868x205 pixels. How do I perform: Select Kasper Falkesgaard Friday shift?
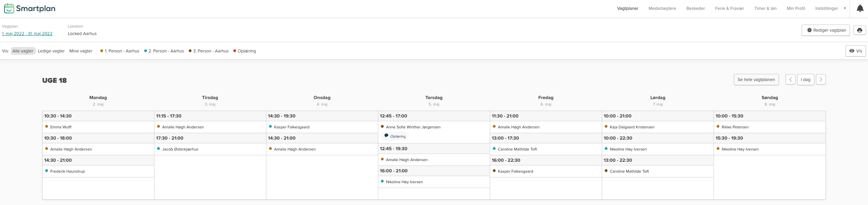546,171
